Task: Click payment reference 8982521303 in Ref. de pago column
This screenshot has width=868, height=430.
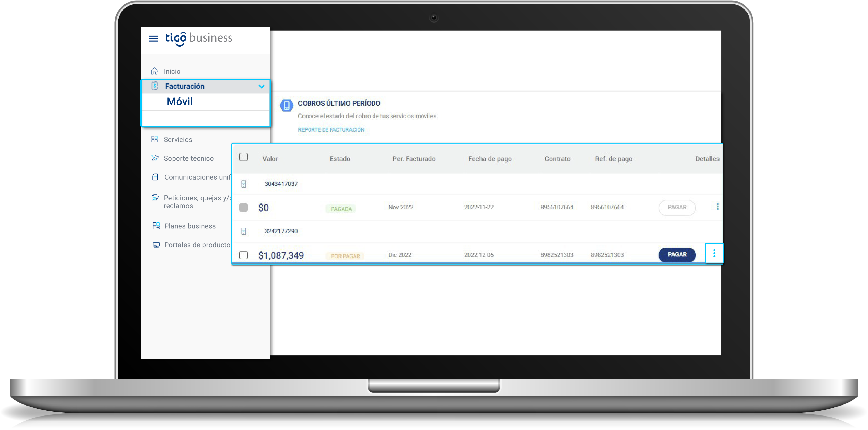Action: [607, 255]
